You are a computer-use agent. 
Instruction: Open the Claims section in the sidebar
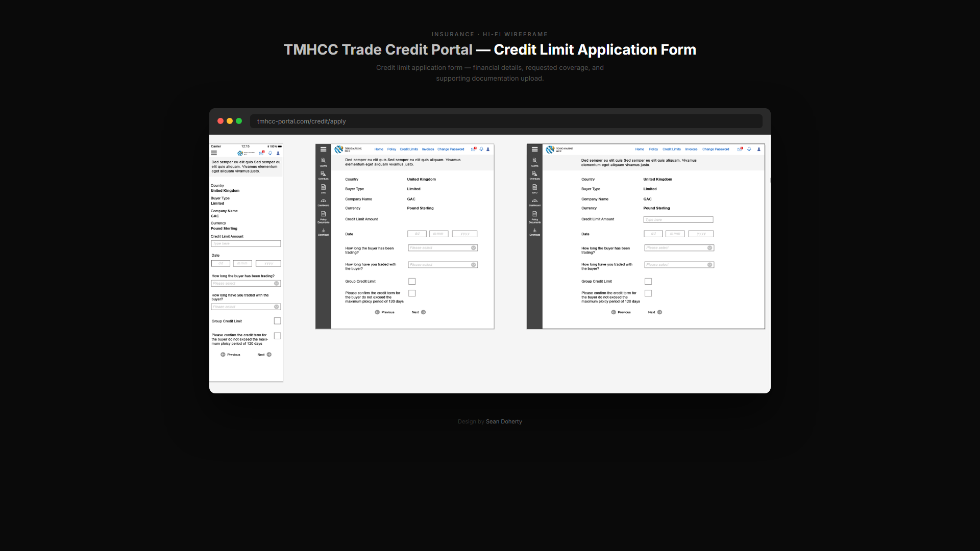tap(324, 162)
